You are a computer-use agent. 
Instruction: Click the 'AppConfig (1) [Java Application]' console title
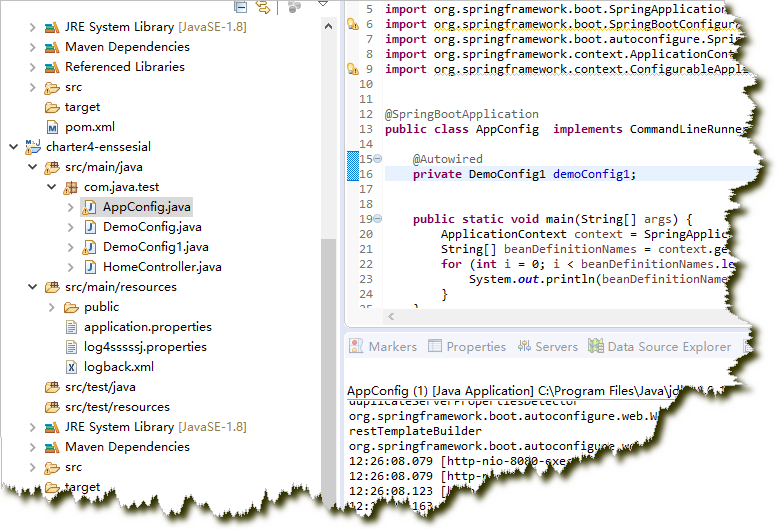[x=441, y=391]
